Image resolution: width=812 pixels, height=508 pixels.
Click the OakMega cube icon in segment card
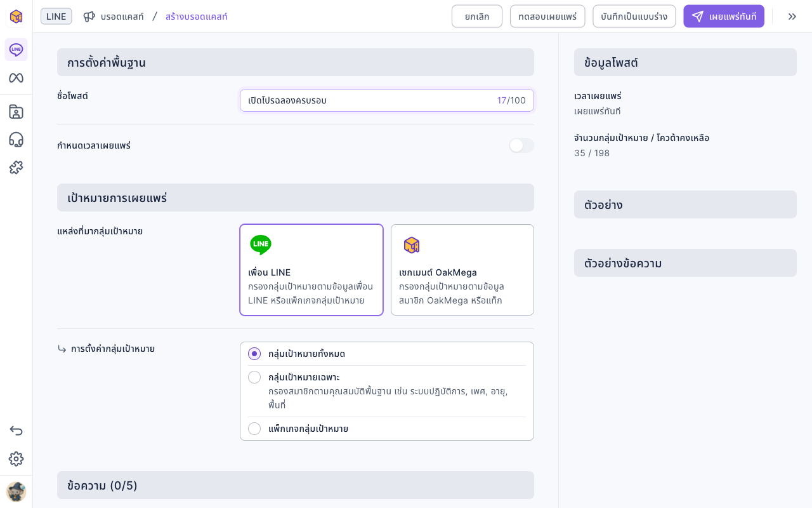(x=412, y=245)
